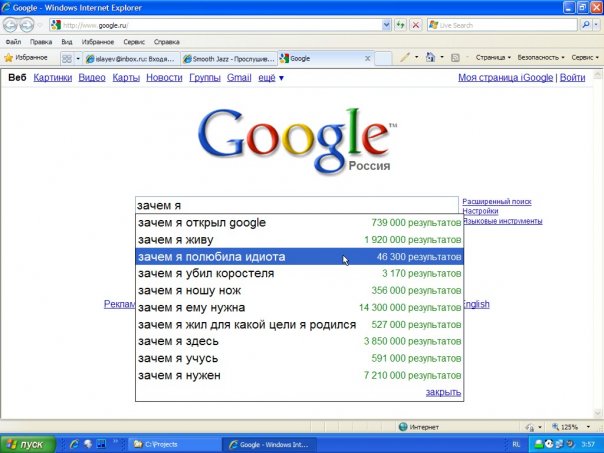Click the search magnifier icon in Live Search
This screenshot has height=453, width=604.
[586, 25]
